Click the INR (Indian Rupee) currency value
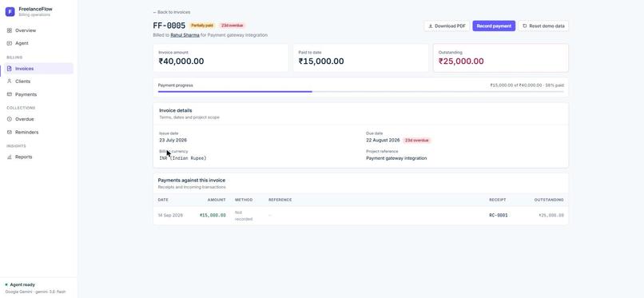This screenshot has width=644, height=298. coord(183,158)
